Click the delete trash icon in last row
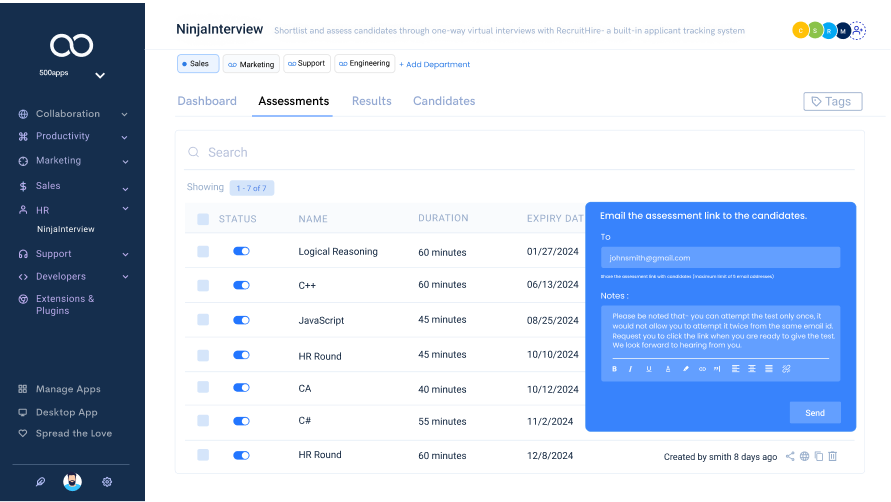The image size is (891, 502). (833, 456)
